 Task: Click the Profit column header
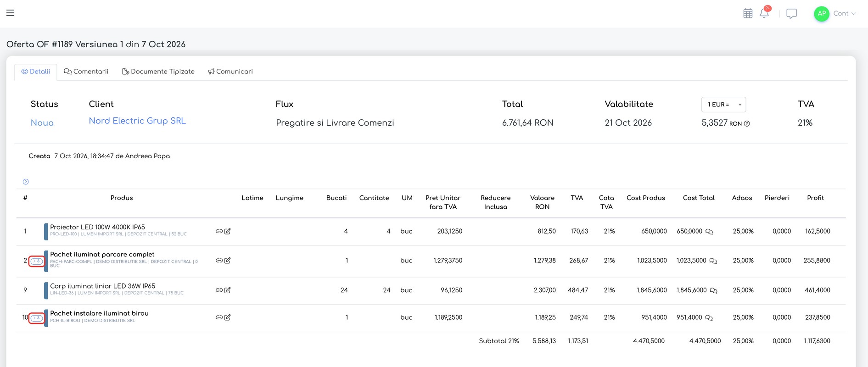815,198
